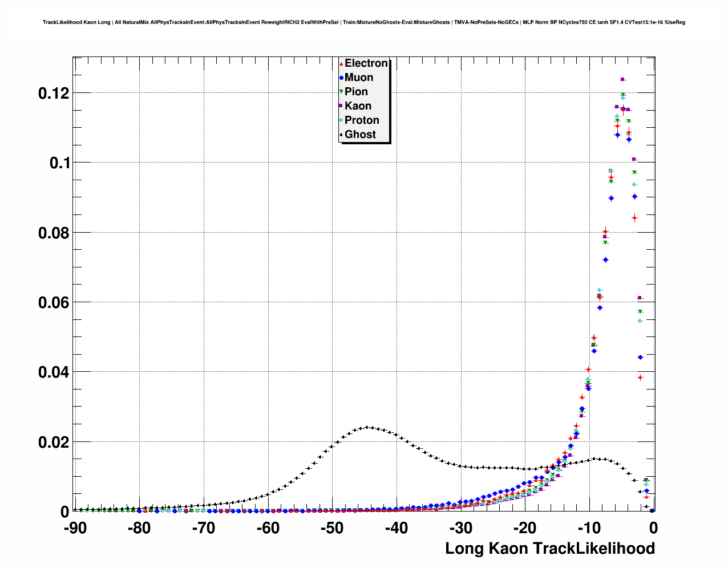Viewport: 728px width, 568px height.
Task: Click the 0.06 y-axis tick label
Action: [54, 303]
